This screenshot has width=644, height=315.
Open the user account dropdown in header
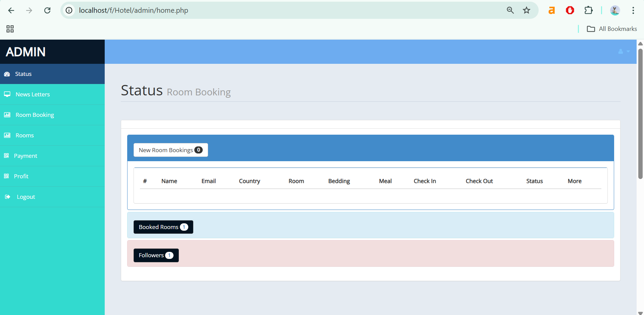point(624,52)
